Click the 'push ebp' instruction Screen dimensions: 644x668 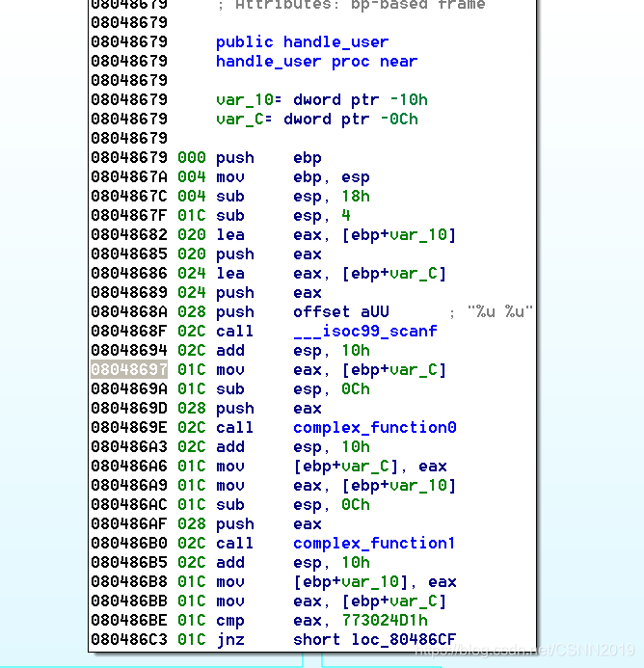click(x=269, y=158)
